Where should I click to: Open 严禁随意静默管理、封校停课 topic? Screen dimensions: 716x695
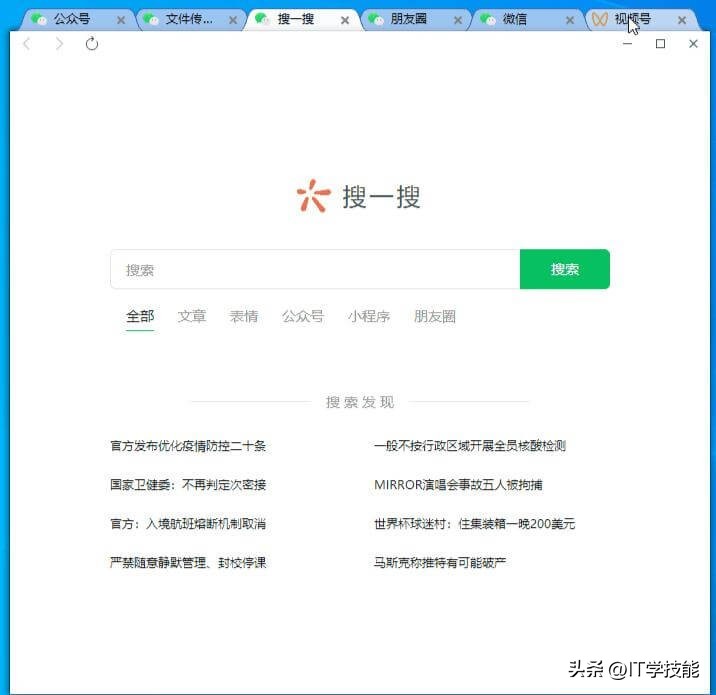[x=188, y=562]
